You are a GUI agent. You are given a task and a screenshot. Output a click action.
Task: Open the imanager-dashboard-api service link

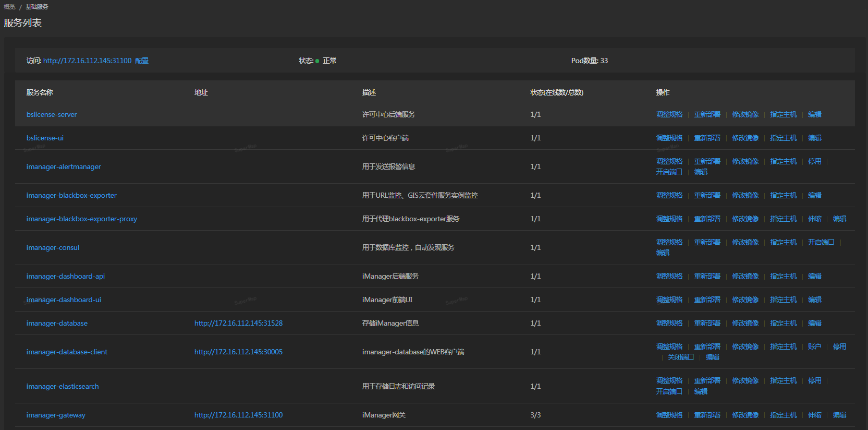coord(66,276)
